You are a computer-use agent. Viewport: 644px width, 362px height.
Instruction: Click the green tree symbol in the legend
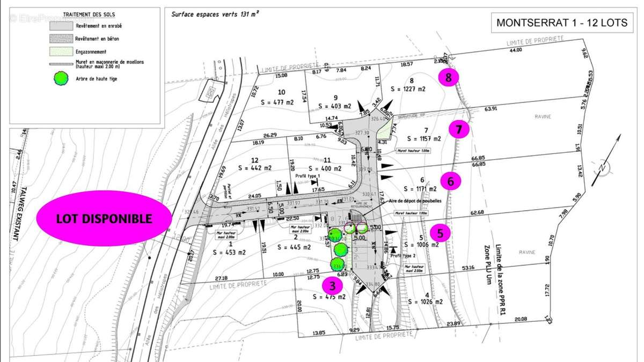tap(62, 79)
